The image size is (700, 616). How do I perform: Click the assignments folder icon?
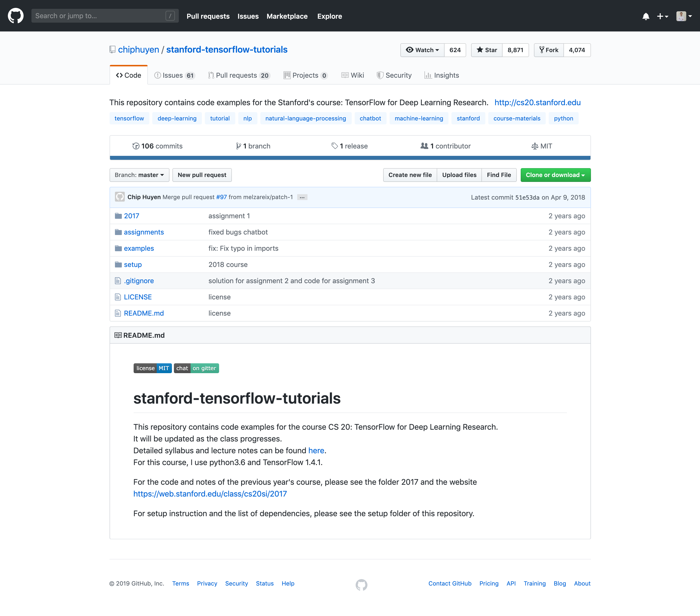[x=118, y=232]
